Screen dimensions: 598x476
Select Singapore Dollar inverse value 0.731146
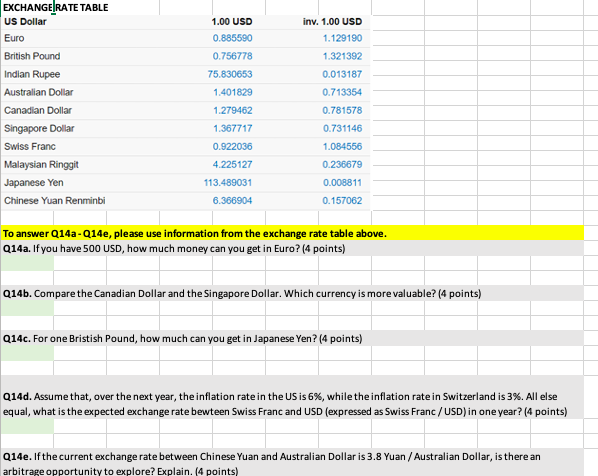(342, 128)
